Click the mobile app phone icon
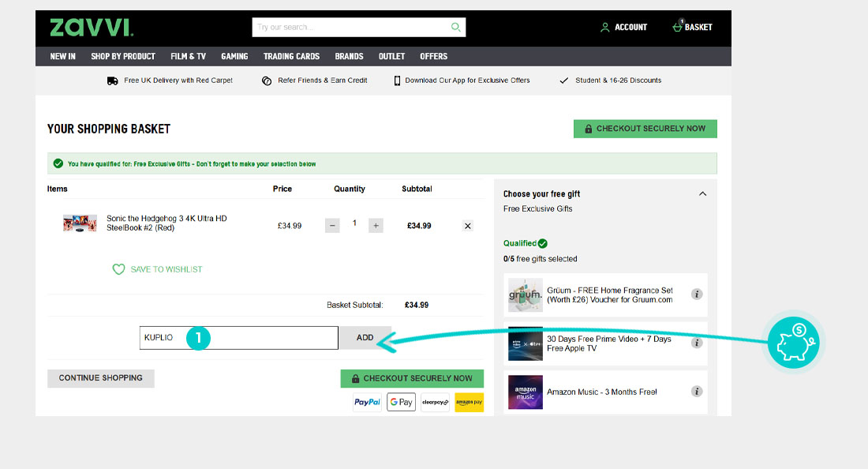The height and width of the screenshot is (469, 868). pyautogui.click(x=397, y=81)
